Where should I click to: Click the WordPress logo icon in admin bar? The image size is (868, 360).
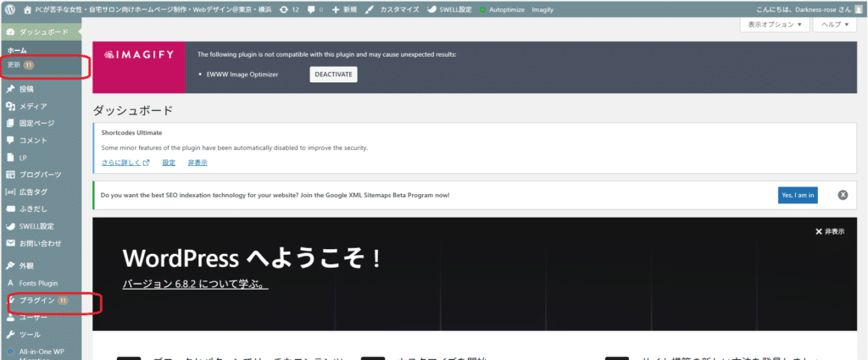pyautogui.click(x=11, y=9)
